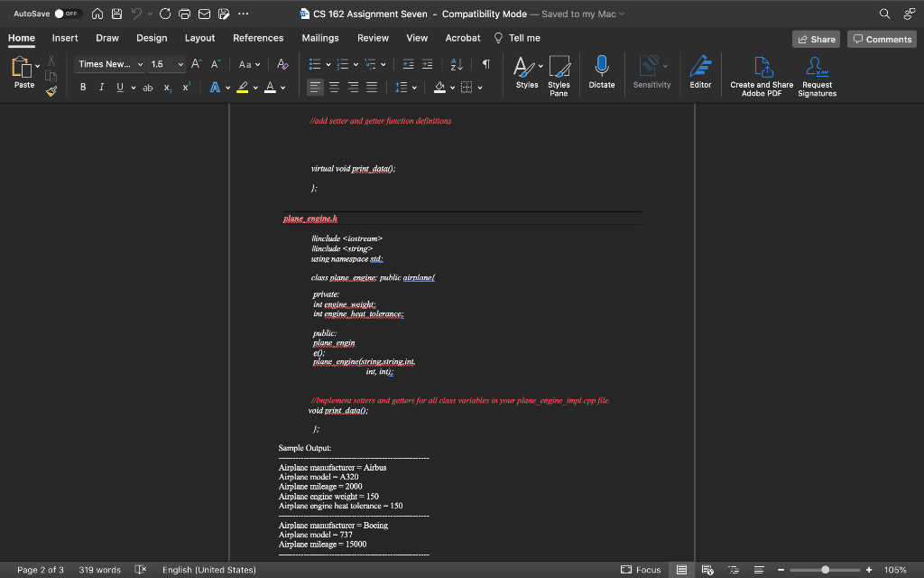The width and height of the screenshot is (924, 578).
Task: Open the Sensitivity options
Action: (652, 72)
